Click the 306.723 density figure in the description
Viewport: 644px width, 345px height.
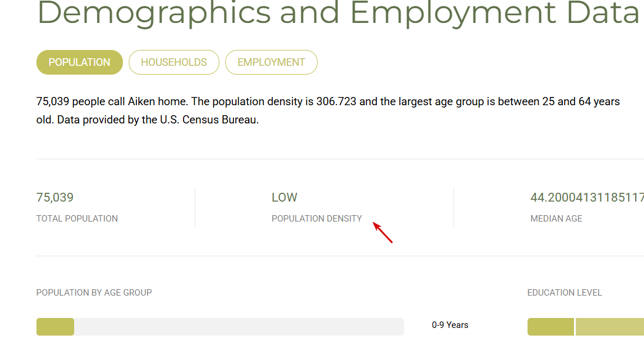point(336,102)
